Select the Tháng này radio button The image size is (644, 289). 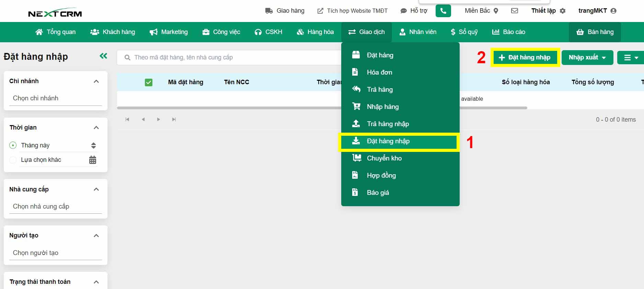pos(13,145)
